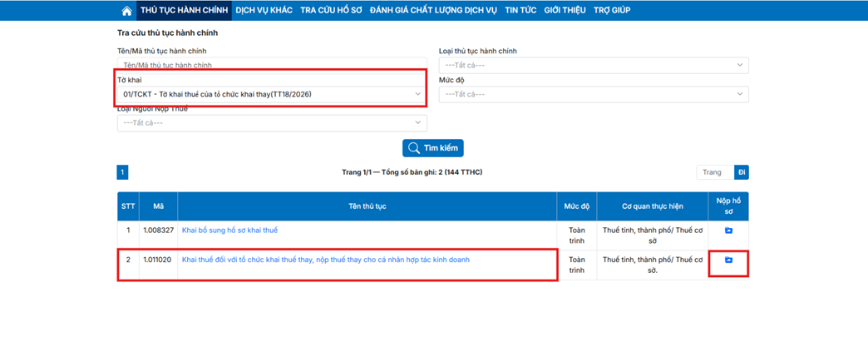Open the TIN TỨC menu
Image resolution: width=868 pixels, height=357 pixels.
(x=520, y=10)
